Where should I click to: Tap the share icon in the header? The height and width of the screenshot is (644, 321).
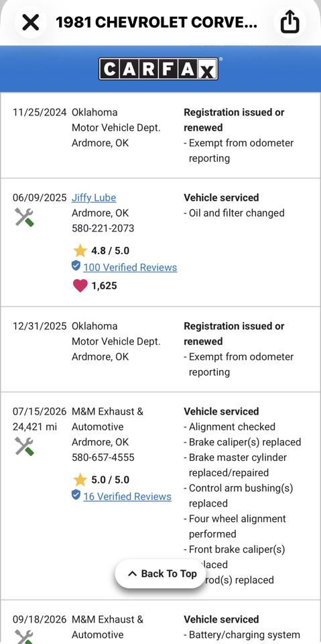coord(290,22)
